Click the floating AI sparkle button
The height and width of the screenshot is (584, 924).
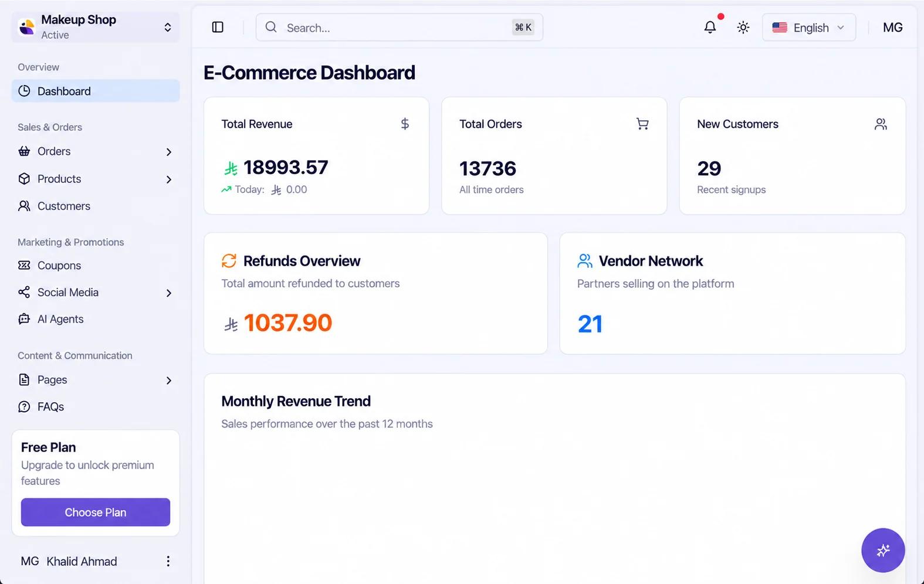(883, 550)
